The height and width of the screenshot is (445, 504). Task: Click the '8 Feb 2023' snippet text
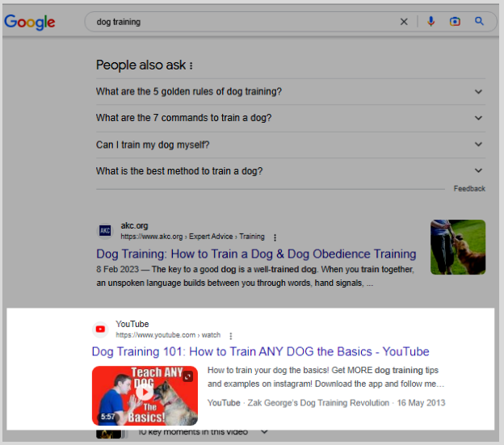click(x=118, y=269)
